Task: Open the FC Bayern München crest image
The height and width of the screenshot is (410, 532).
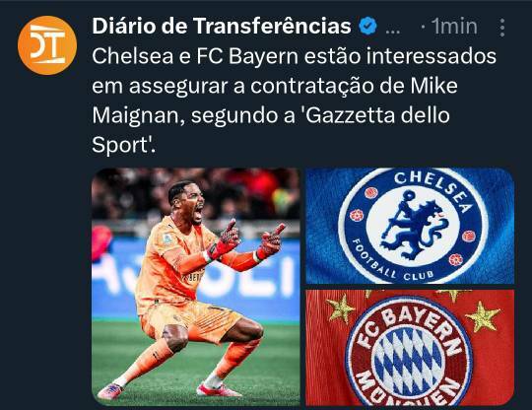Action: point(410,348)
